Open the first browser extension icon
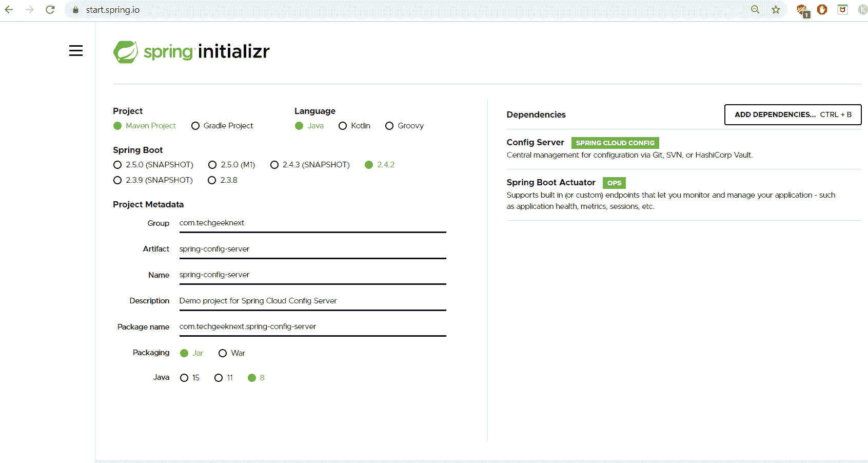The width and height of the screenshot is (868, 463). tap(802, 10)
